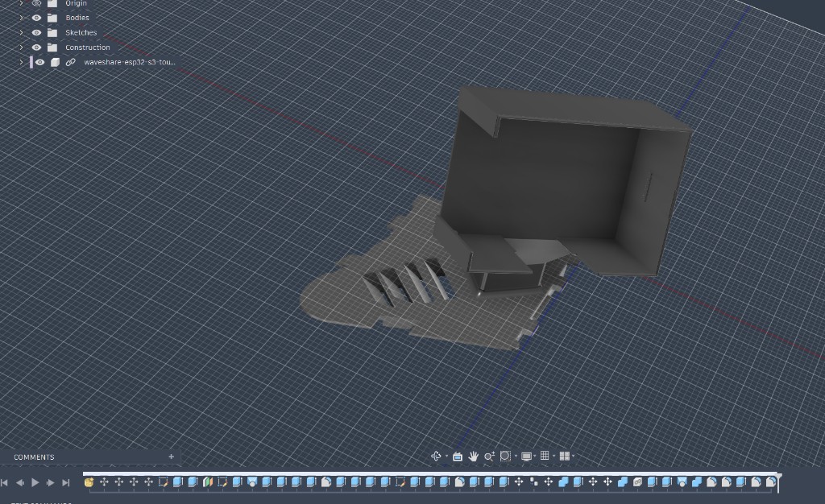
Task: Expand the Sketches folder
Action: (21, 32)
